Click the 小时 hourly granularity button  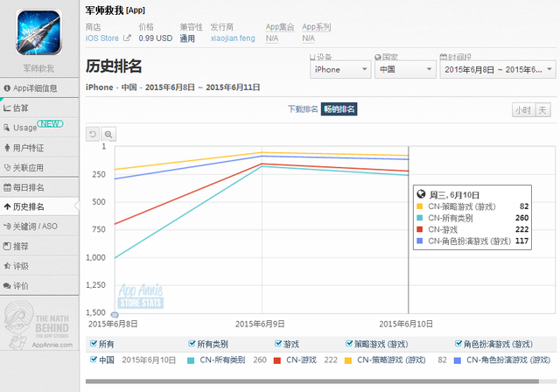pyautogui.click(x=522, y=109)
